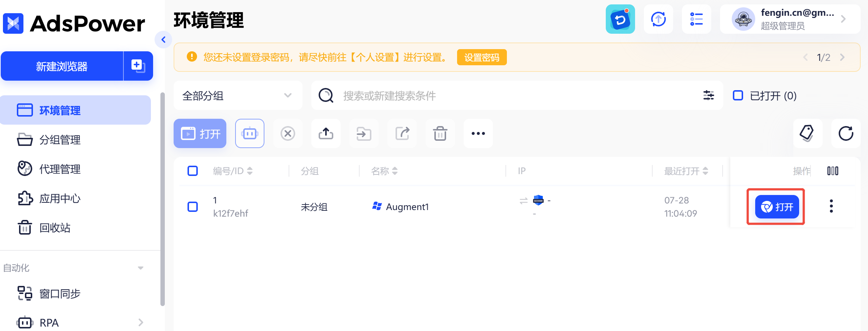Click the AdsPower logo icon
The width and height of the screenshot is (868, 331).
[13, 23]
